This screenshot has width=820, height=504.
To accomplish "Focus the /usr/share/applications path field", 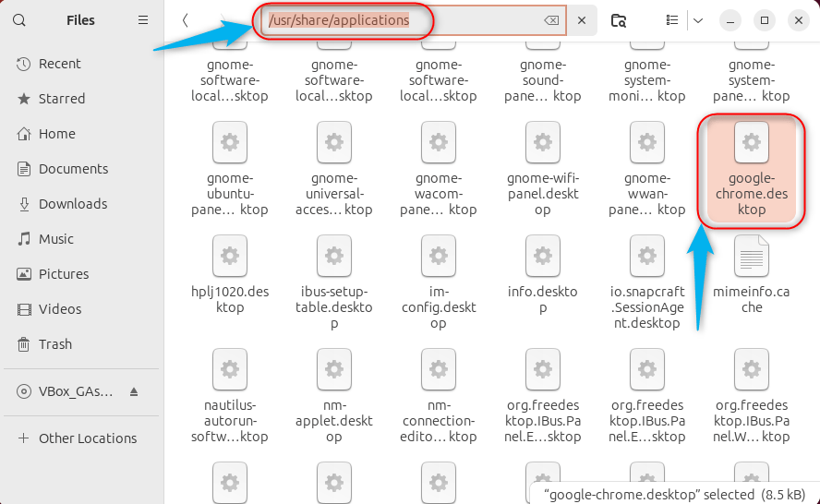I will coord(413,20).
